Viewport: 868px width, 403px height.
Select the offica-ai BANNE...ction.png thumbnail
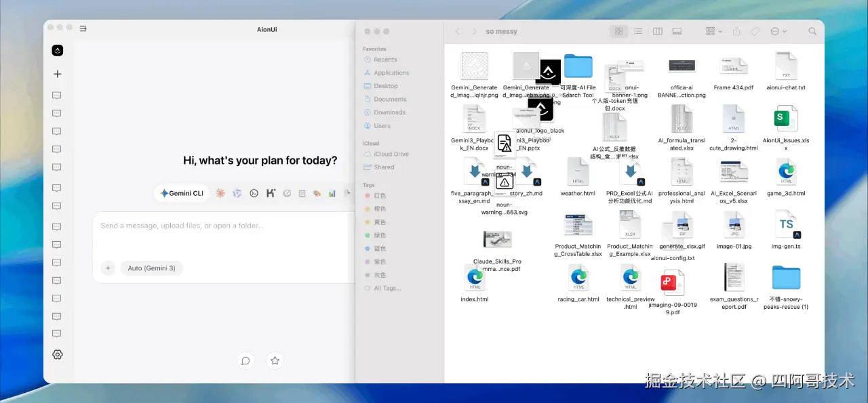coord(682,66)
